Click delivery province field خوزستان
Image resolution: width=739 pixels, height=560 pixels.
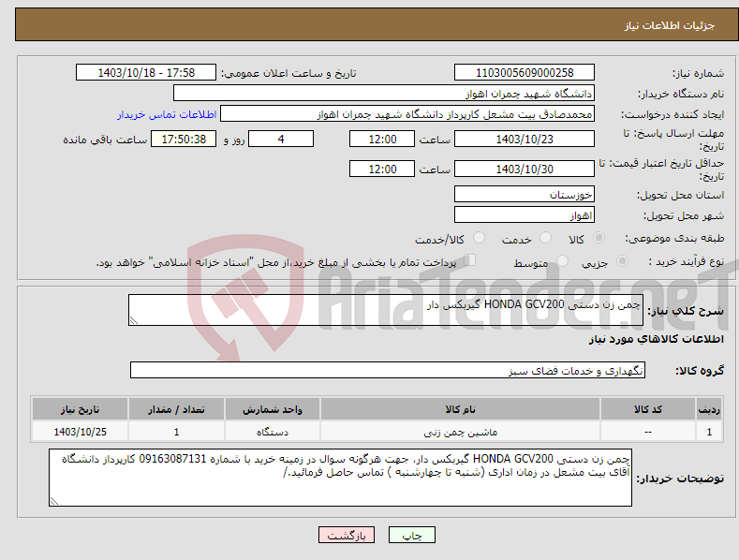click(525, 194)
